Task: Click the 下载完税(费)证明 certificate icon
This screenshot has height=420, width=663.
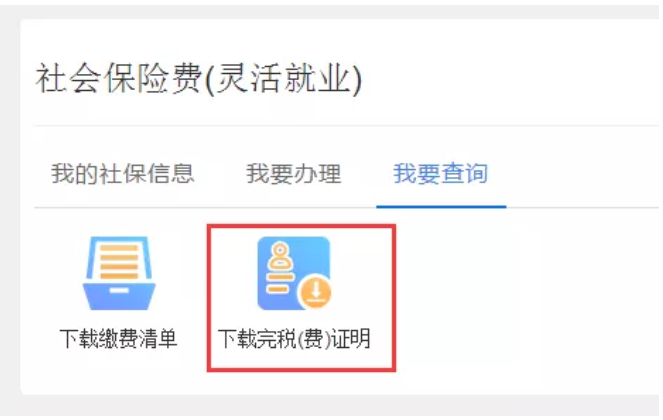Action: coord(294,273)
